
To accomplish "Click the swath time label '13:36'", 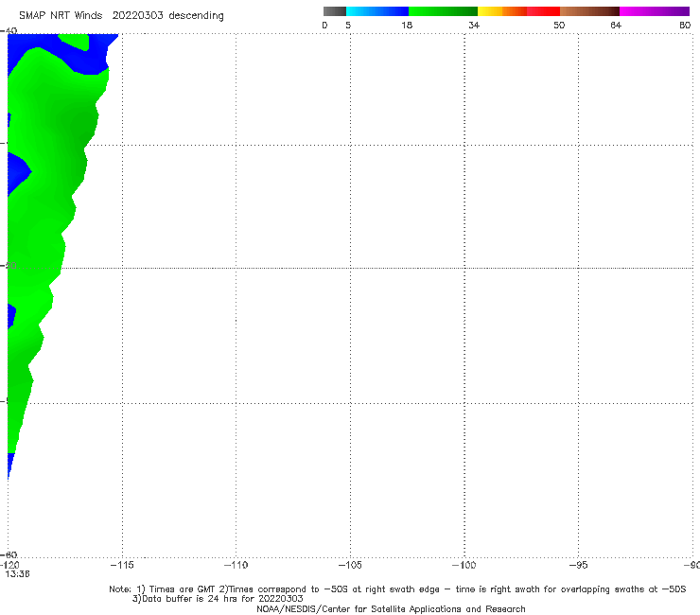I will [x=17, y=574].
